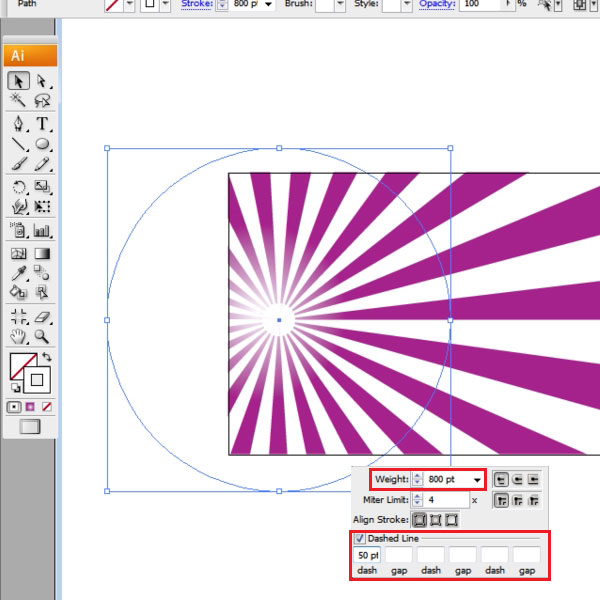Select the Live Paint Bucket tool
This screenshot has height=600, width=600.
pyautogui.click(x=18, y=292)
